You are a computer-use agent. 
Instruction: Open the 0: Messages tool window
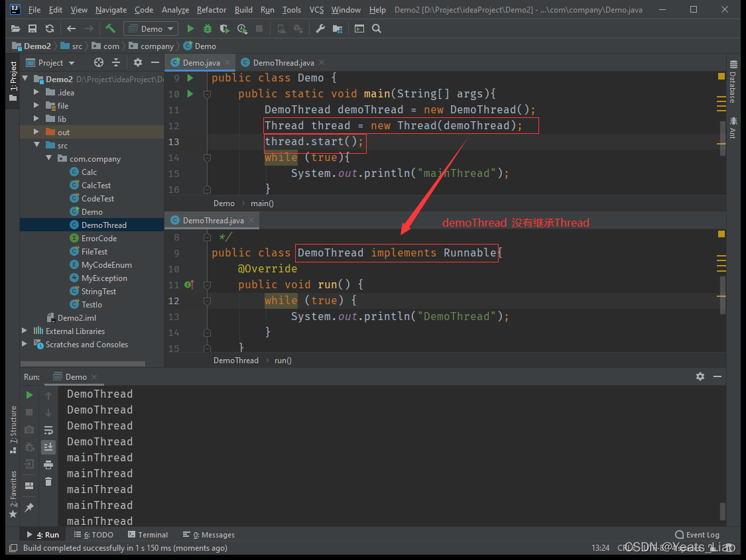coord(209,535)
